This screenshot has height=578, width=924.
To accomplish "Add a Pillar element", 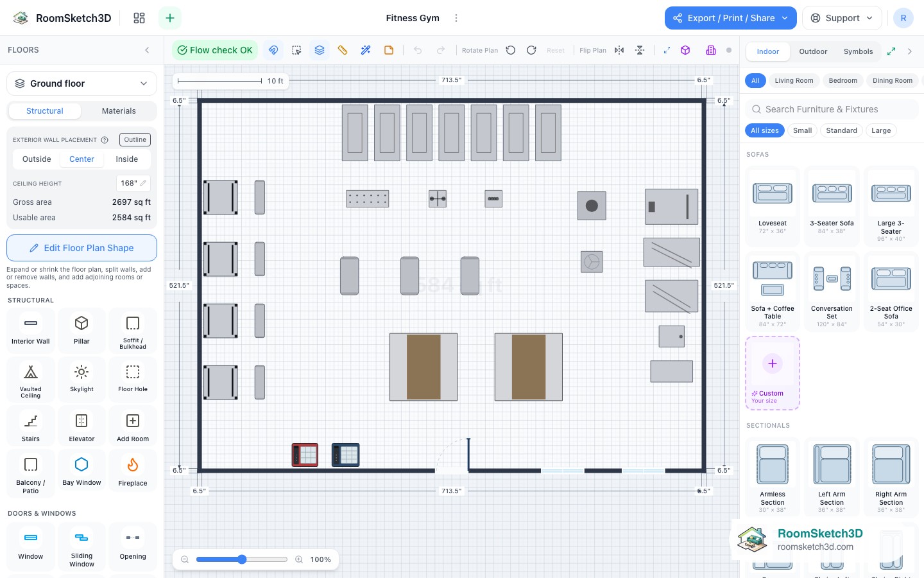I will [81, 330].
